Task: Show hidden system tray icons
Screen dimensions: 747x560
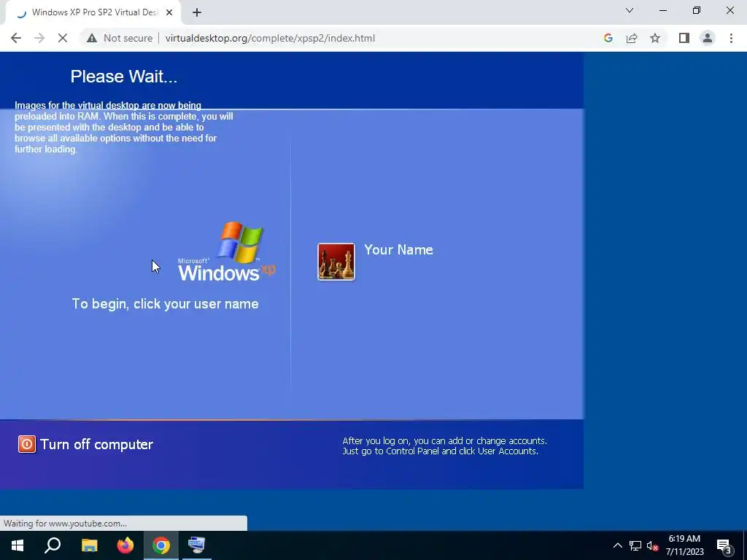Action: (617, 545)
